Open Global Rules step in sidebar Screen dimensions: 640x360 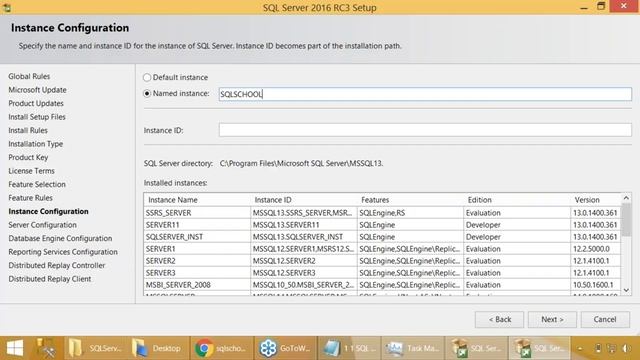(29, 76)
